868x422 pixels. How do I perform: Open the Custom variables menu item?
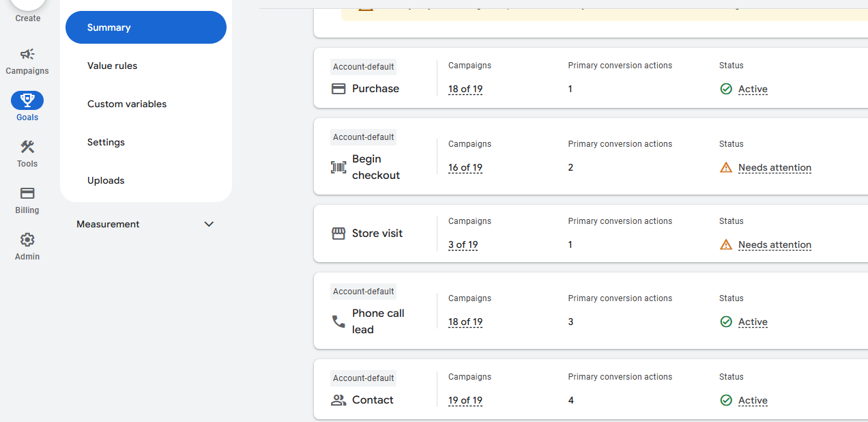[127, 104]
